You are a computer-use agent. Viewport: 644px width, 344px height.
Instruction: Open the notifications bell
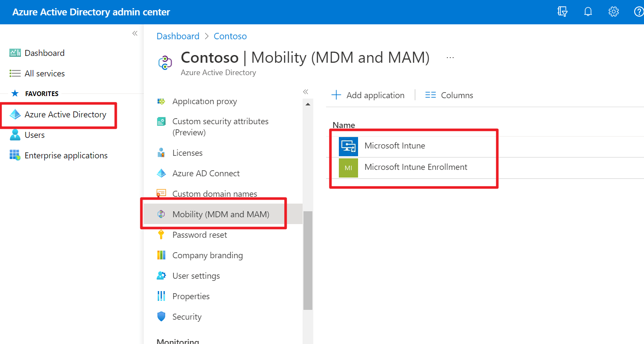[588, 12]
